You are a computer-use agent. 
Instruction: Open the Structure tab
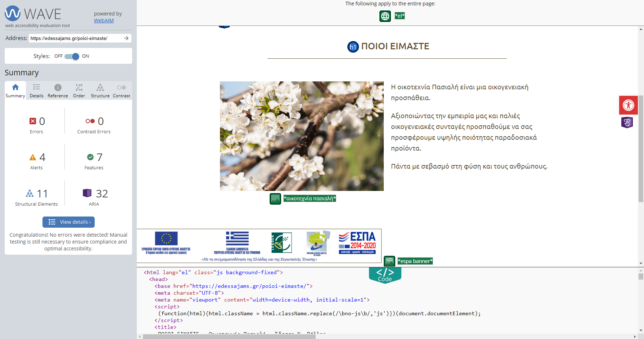100,90
